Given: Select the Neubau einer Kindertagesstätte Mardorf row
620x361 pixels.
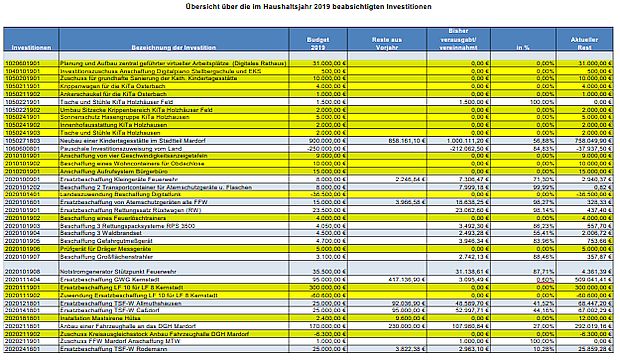Looking at the screenshot, I should point(308,141).
